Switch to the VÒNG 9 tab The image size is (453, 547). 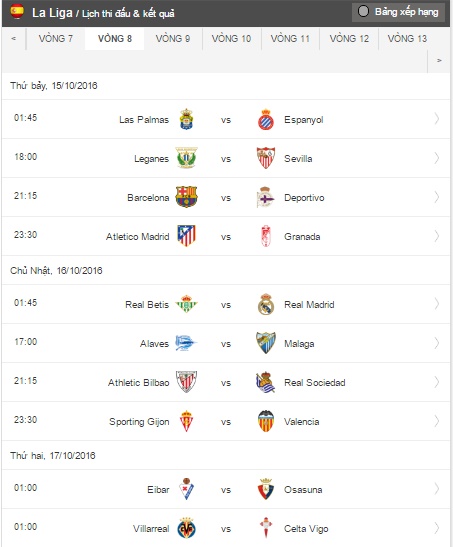point(173,39)
